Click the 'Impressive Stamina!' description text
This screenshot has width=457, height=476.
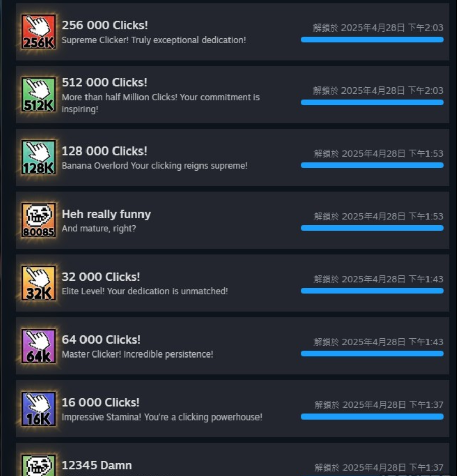pyautogui.click(x=162, y=417)
